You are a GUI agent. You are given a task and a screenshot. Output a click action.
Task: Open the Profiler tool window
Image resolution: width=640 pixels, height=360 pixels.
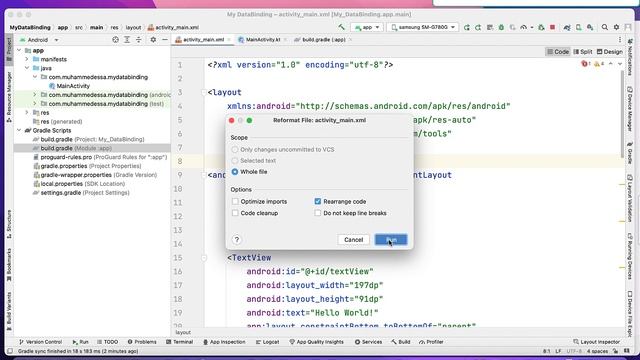point(431,342)
